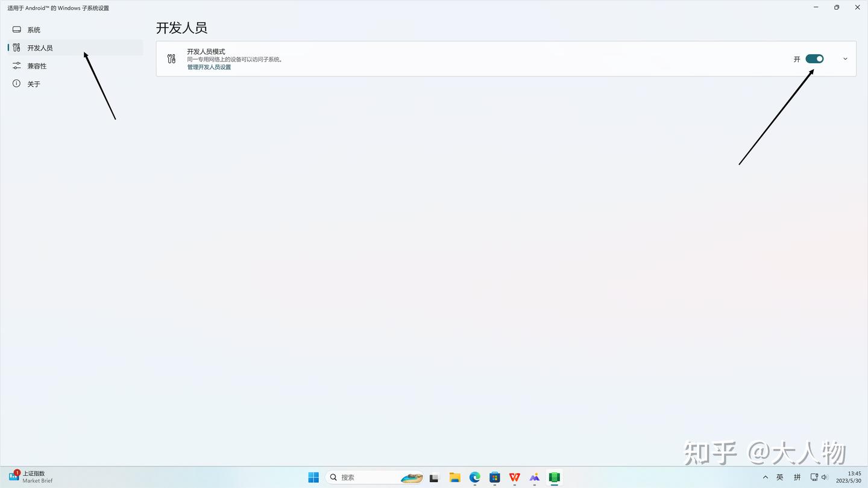Screen dimensions: 868x488
Task: Minimize the subsystem settings window
Action: (816, 7)
